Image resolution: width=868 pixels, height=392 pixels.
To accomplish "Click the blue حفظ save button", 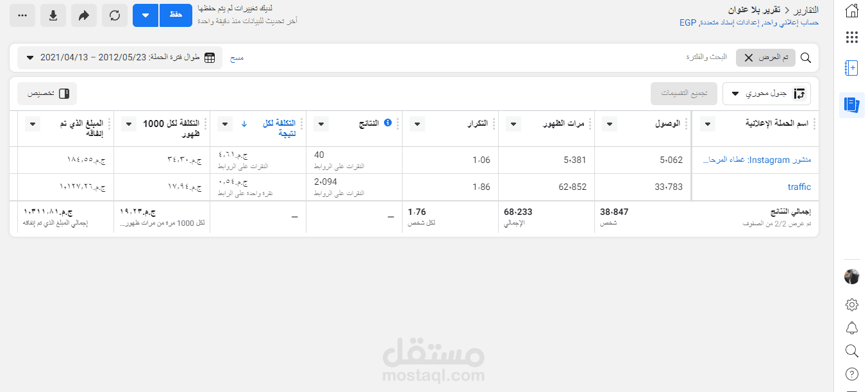I will pos(176,15).
